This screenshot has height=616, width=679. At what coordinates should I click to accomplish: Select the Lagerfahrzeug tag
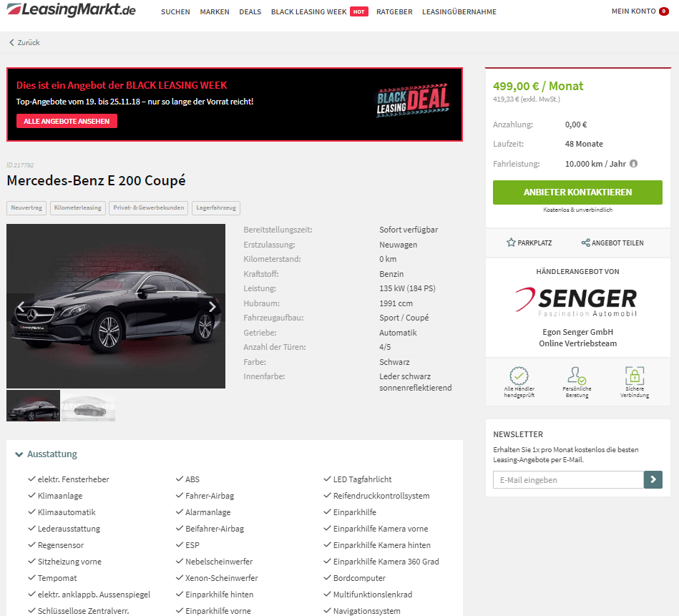(x=216, y=207)
